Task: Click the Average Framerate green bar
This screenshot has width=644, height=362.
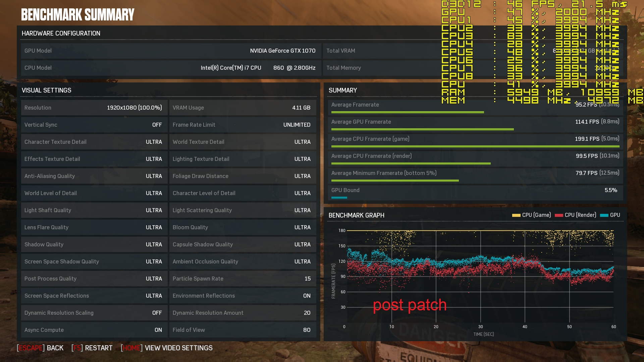Action: pos(407,112)
